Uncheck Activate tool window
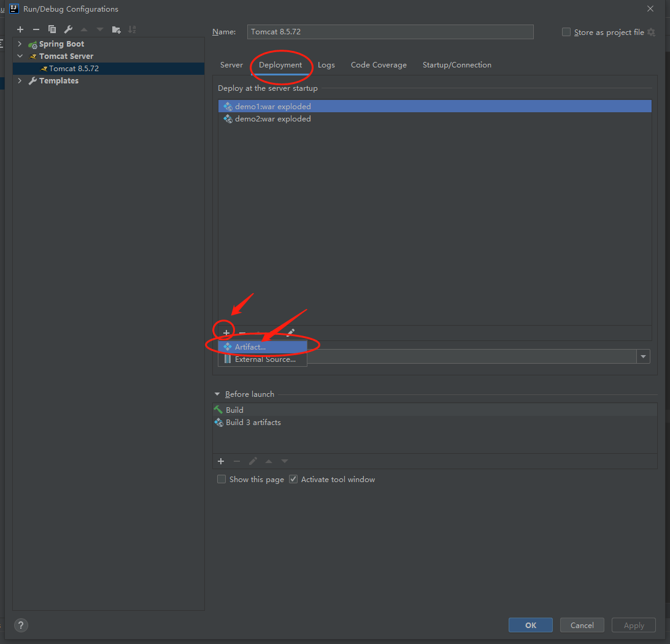This screenshot has height=644, width=670. point(293,479)
